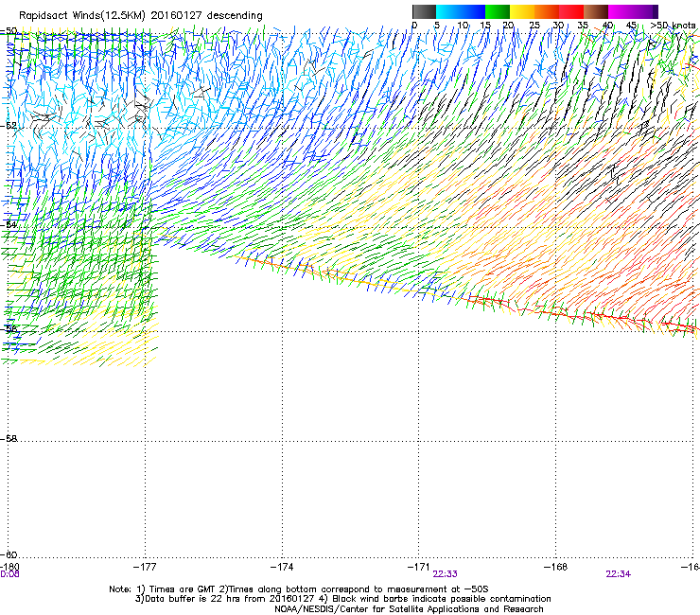The height and width of the screenshot is (615, 700).
Task: Click the '-58' latitude axis label
Action: click(x=9, y=439)
